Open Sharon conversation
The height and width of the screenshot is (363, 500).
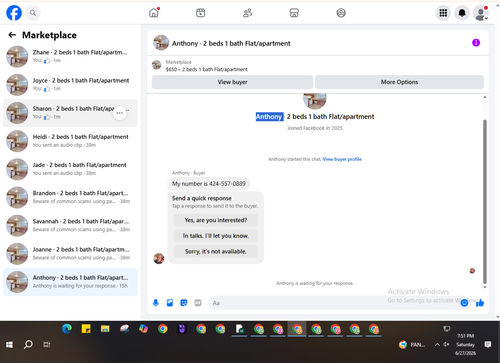coord(70,113)
